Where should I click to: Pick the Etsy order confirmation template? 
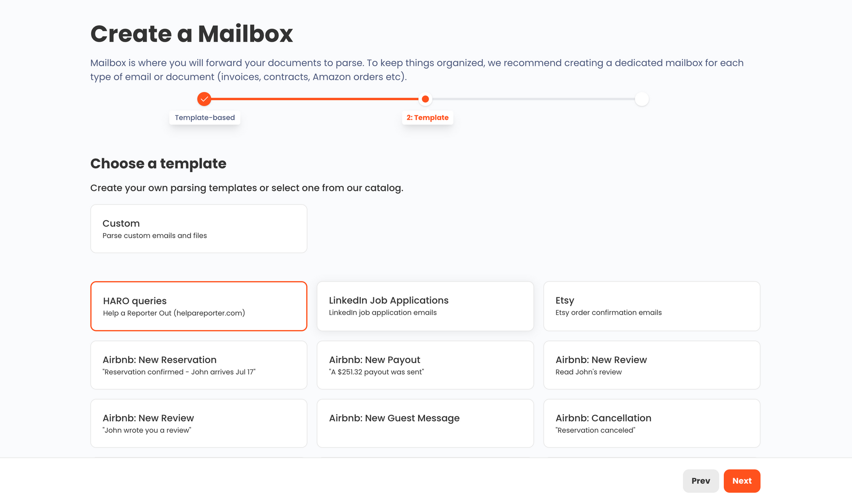coord(652,306)
